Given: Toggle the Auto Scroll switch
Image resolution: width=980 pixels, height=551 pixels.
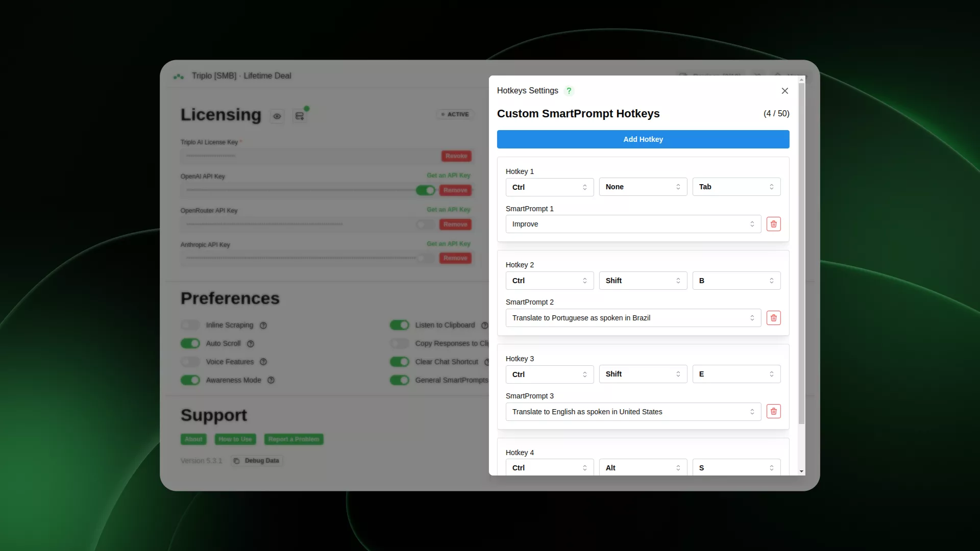Looking at the screenshot, I should point(190,344).
